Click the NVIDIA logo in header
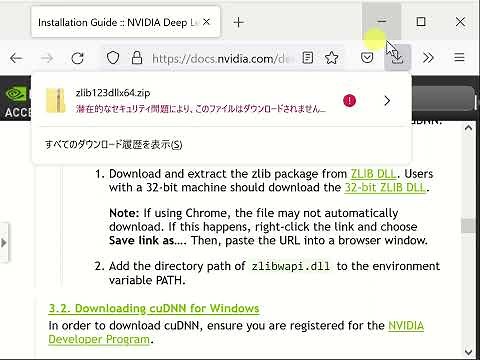Screen dimensions: 480x360 coord(15,94)
